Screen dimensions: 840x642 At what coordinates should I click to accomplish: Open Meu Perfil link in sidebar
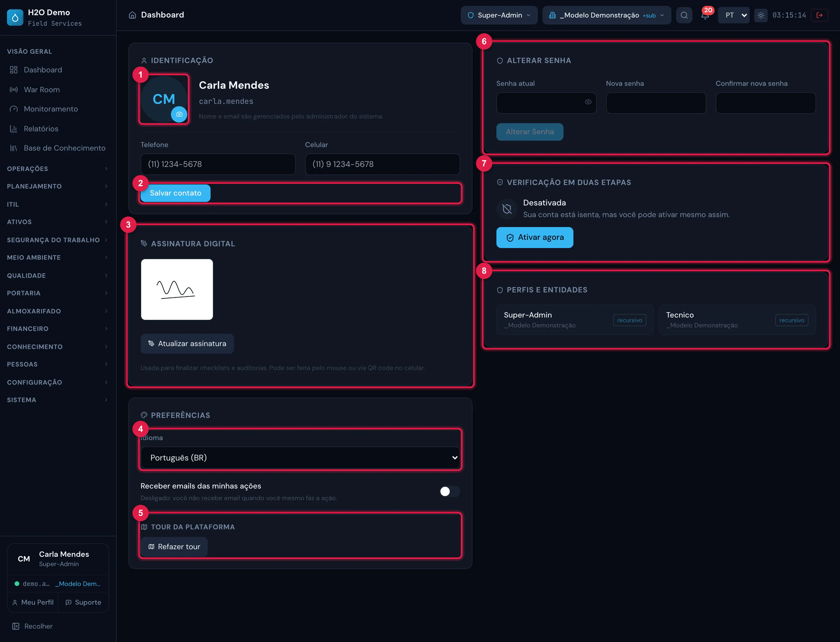click(x=33, y=603)
